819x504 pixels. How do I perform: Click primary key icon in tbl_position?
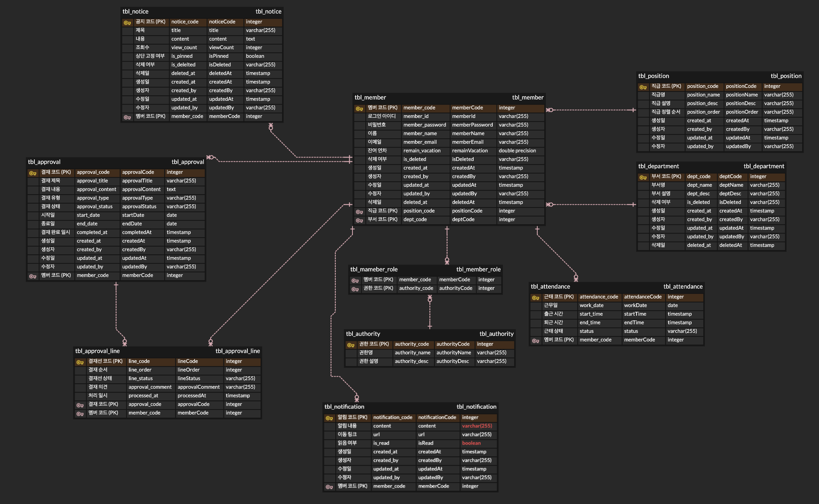coord(643,87)
